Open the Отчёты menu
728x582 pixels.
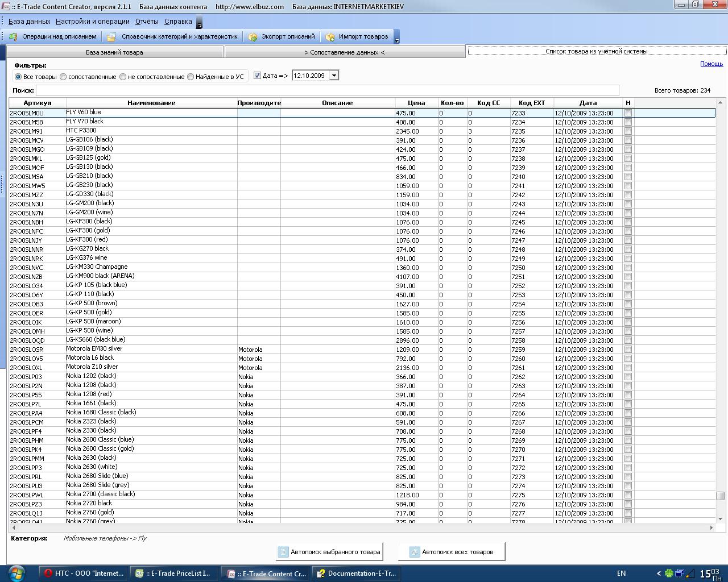[147, 22]
